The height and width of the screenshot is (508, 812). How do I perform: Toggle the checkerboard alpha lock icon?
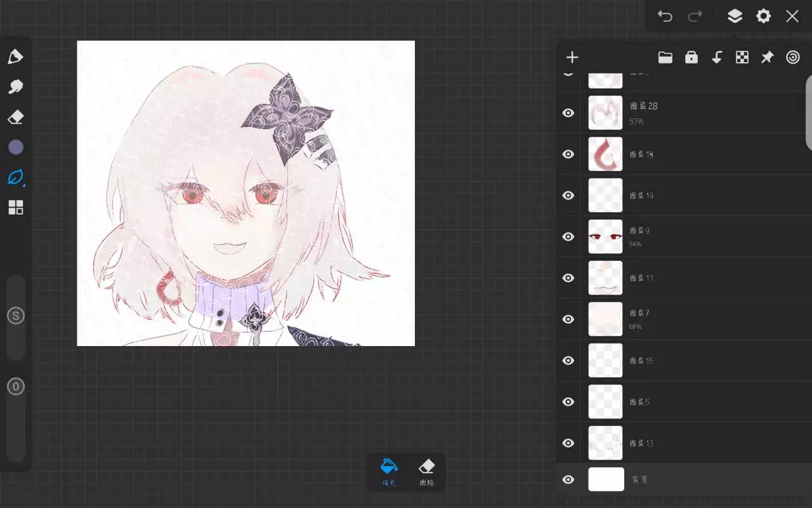point(742,58)
